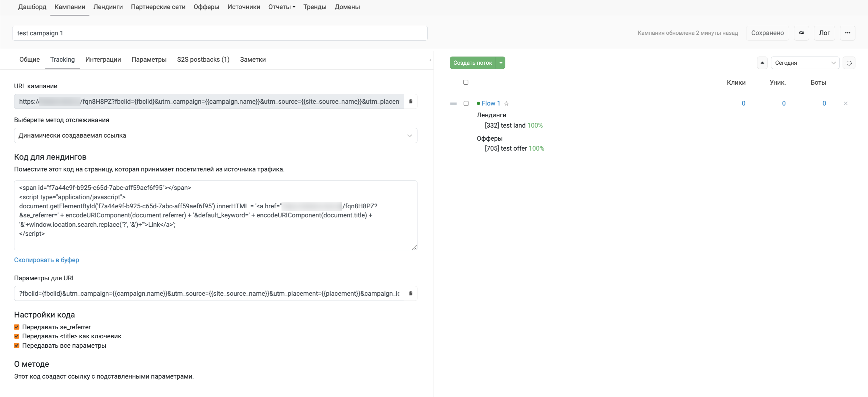Open the Отчеты menu

(281, 7)
